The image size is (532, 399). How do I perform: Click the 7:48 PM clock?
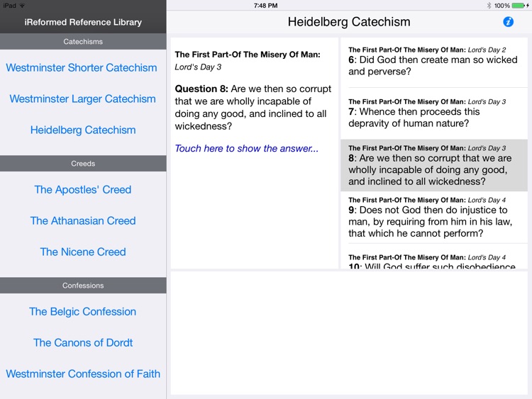pyautogui.click(x=266, y=6)
